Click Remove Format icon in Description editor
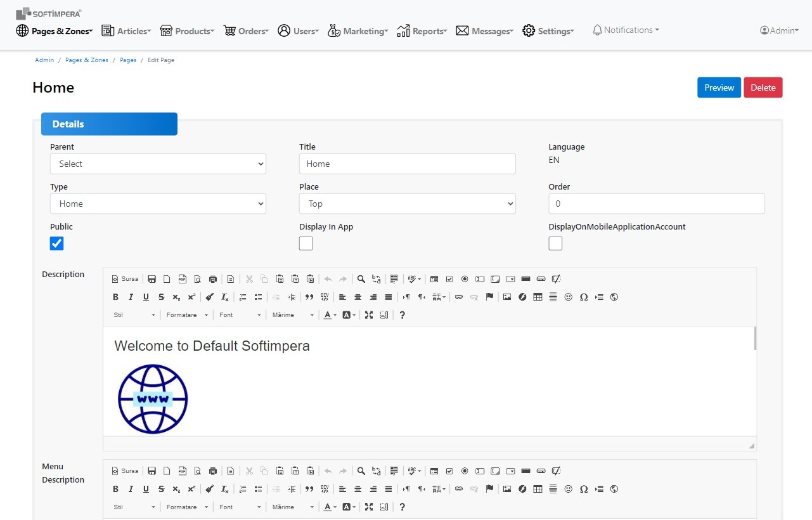Viewport: 812px width, 520px height. pyautogui.click(x=224, y=297)
